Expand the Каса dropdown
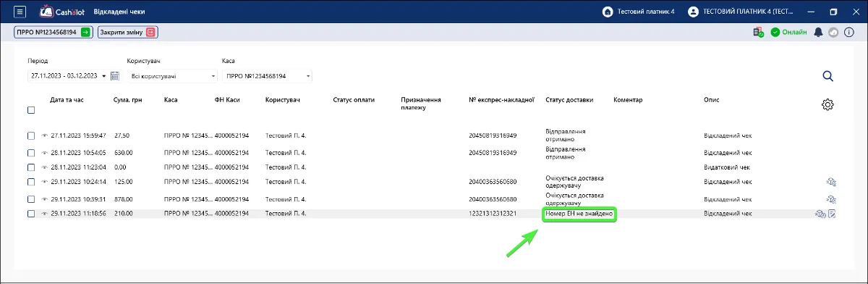 pyautogui.click(x=308, y=76)
